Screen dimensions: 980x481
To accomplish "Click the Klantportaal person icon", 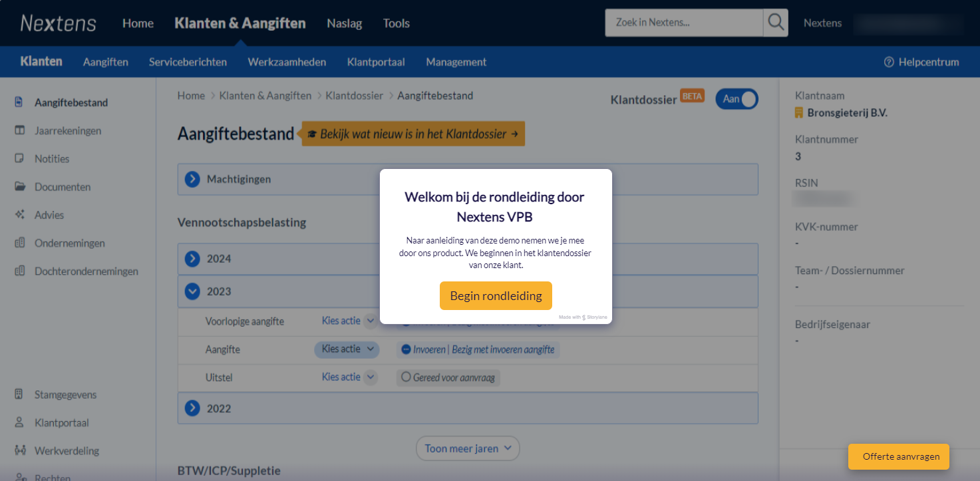I will (x=19, y=422).
